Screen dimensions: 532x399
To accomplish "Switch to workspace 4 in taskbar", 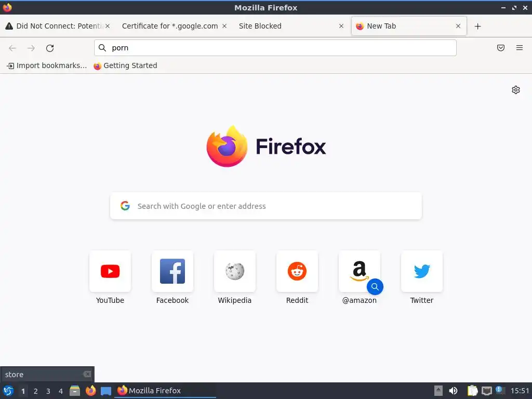I will pyautogui.click(x=61, y=391).
